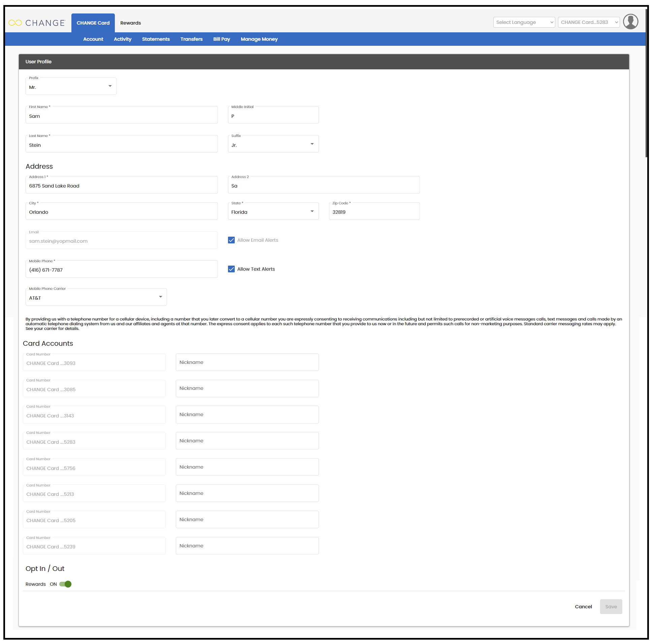Toggle Allow Email Alerts checkbox

(x=231, y=240)
